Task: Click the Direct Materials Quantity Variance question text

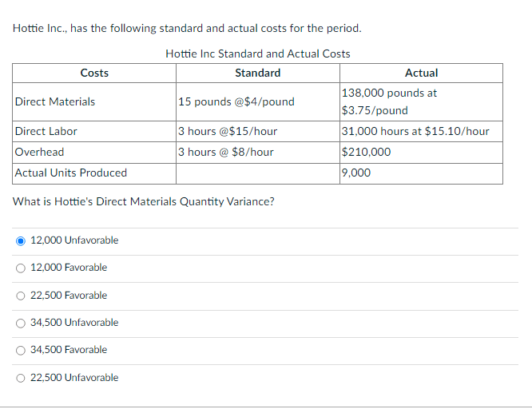Action: click(144, 201)
